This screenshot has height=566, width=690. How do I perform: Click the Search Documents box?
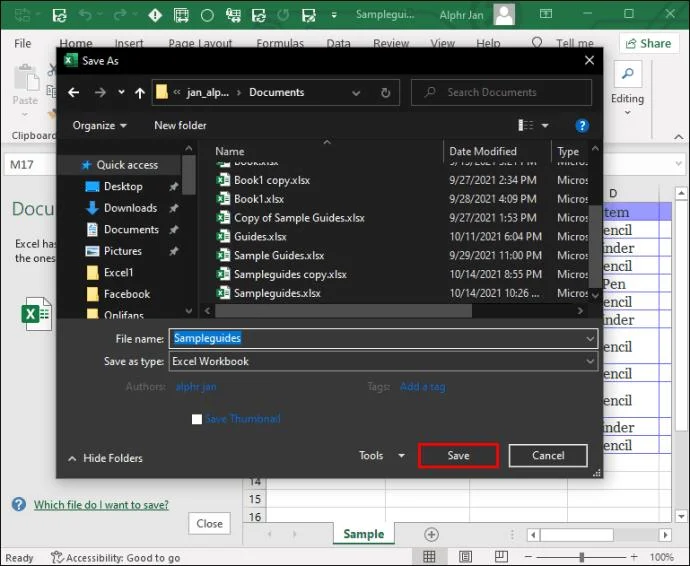[501, 92]
